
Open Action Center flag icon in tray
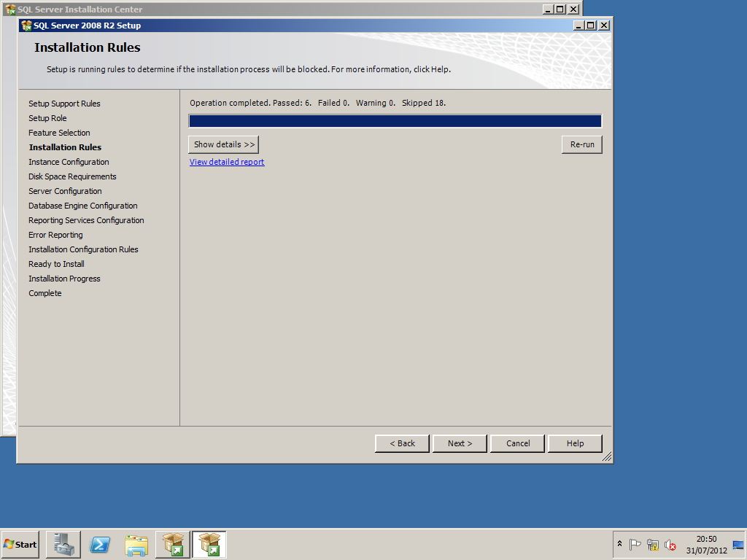pos(635,544)
